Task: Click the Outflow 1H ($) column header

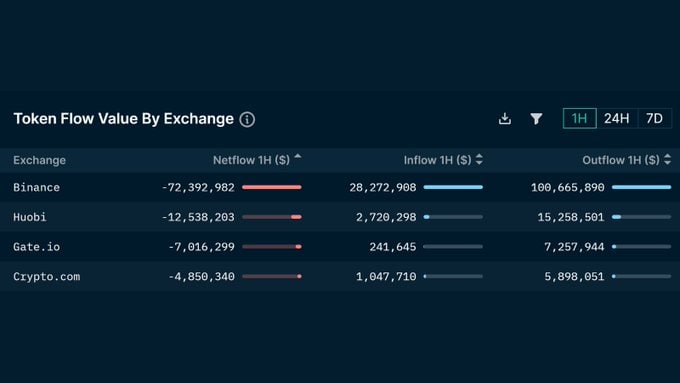Action: [621, 160]
